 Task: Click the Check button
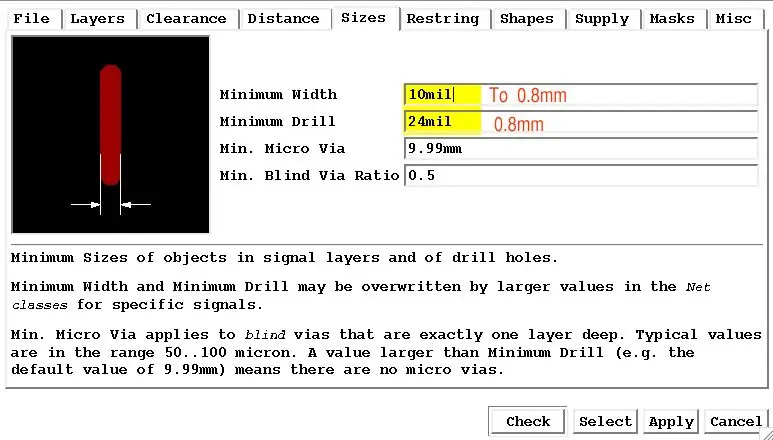tap(528, 422)
